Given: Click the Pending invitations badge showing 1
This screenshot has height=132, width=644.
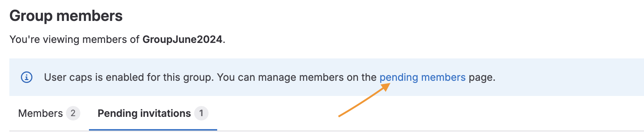Looking at the screenshot, I should 201,113.
